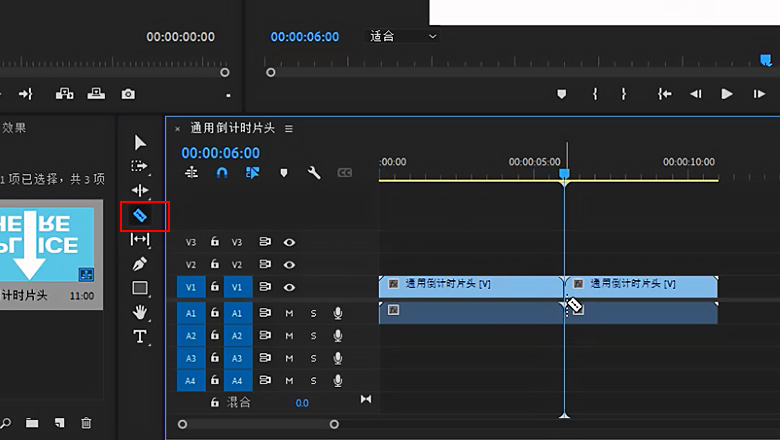Viewport: 780px width, 440px height.
Task: Select the Selection arrow tool
Action: pyautogui.click(x=140, y=143)
